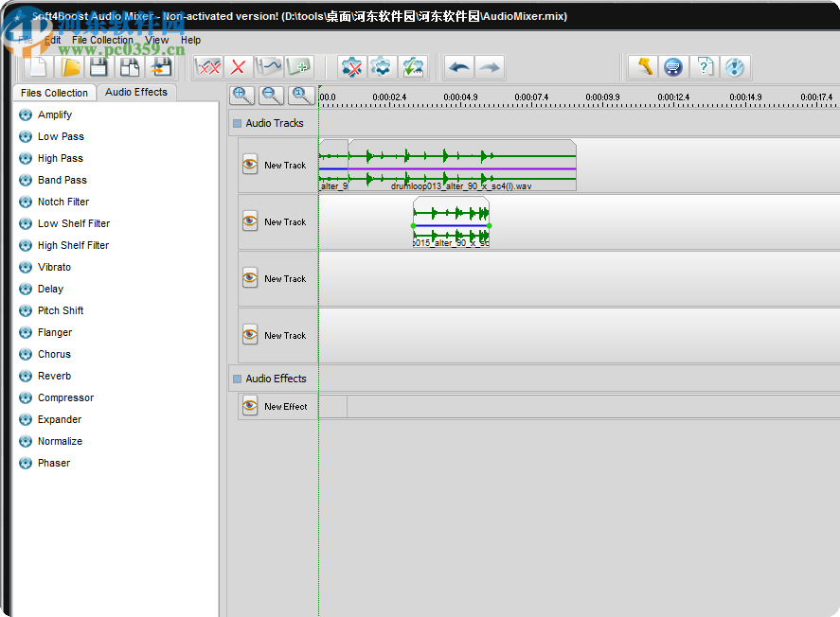Click the Reverb effect icon

point(26,377)
